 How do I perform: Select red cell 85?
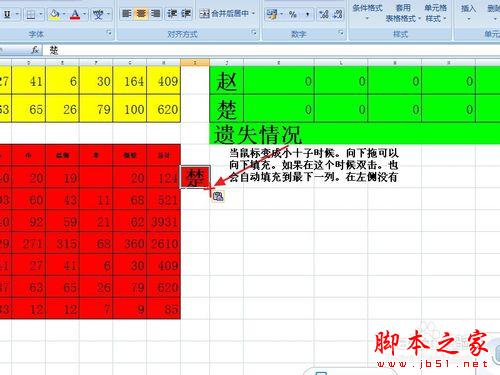tap(164, 309)
